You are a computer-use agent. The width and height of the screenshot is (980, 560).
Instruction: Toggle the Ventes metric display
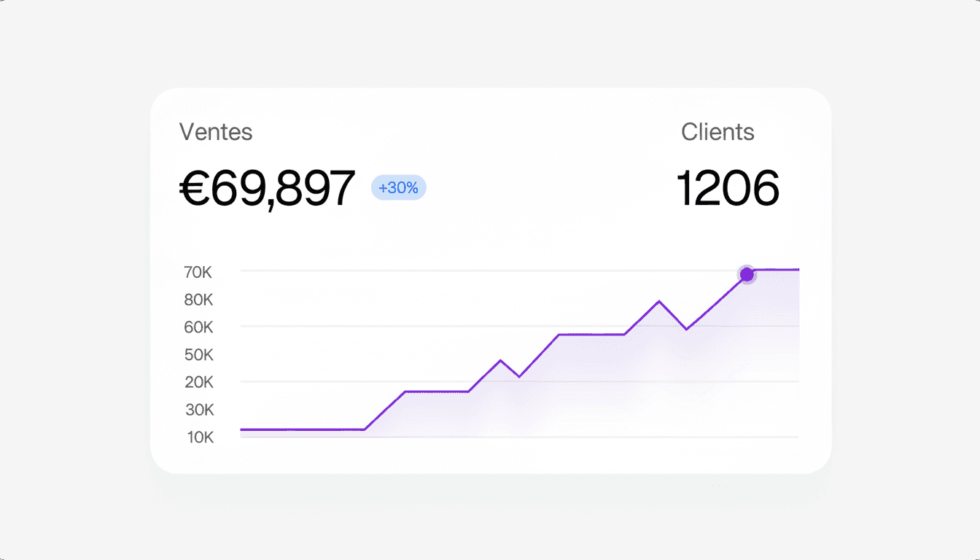point(216,132)
